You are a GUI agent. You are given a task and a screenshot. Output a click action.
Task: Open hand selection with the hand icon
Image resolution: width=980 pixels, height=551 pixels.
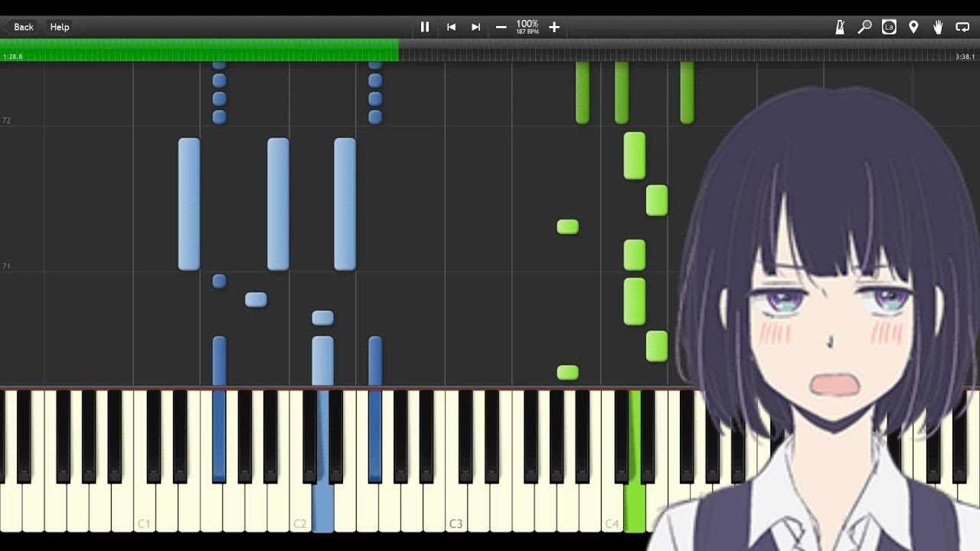tap(938, 27)
